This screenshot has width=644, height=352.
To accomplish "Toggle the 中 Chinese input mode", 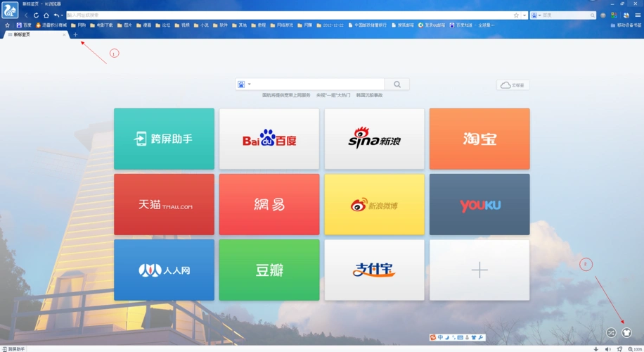I will 440,338.
